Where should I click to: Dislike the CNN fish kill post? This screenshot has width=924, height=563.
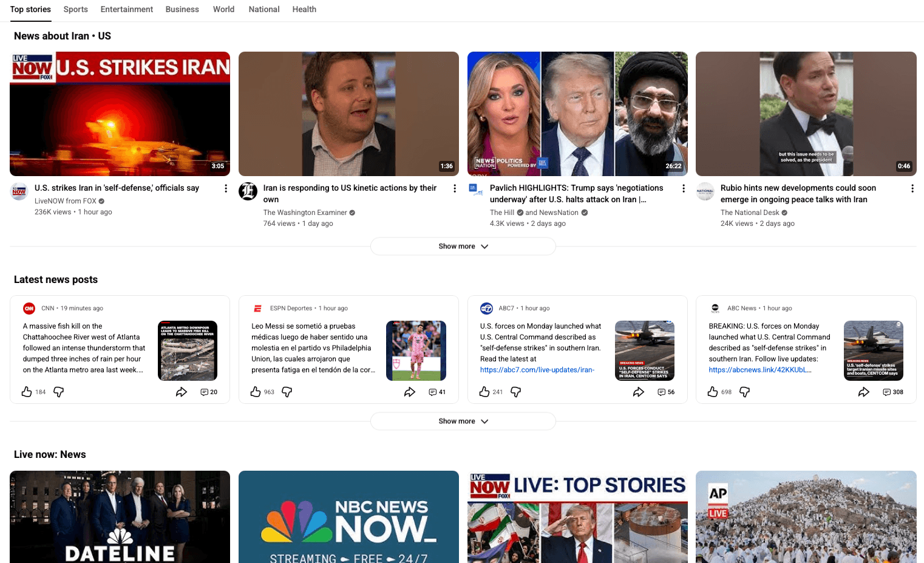click(x=59, y=392)
